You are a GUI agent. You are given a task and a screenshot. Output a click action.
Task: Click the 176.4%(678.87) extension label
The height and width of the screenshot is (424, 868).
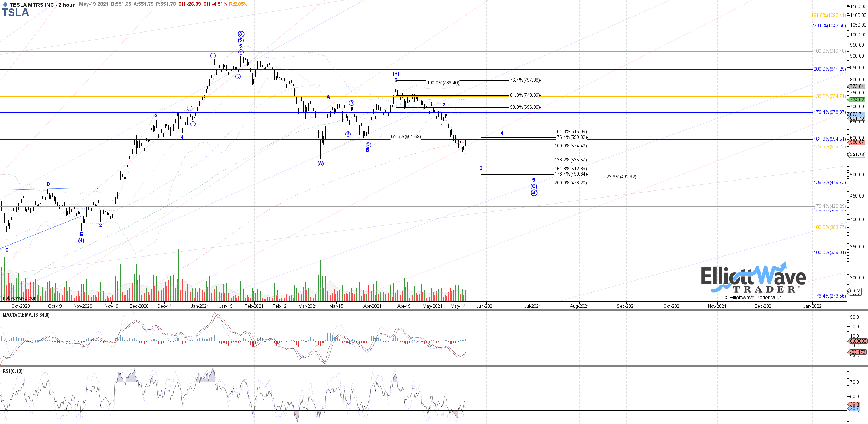coord(830,112)
